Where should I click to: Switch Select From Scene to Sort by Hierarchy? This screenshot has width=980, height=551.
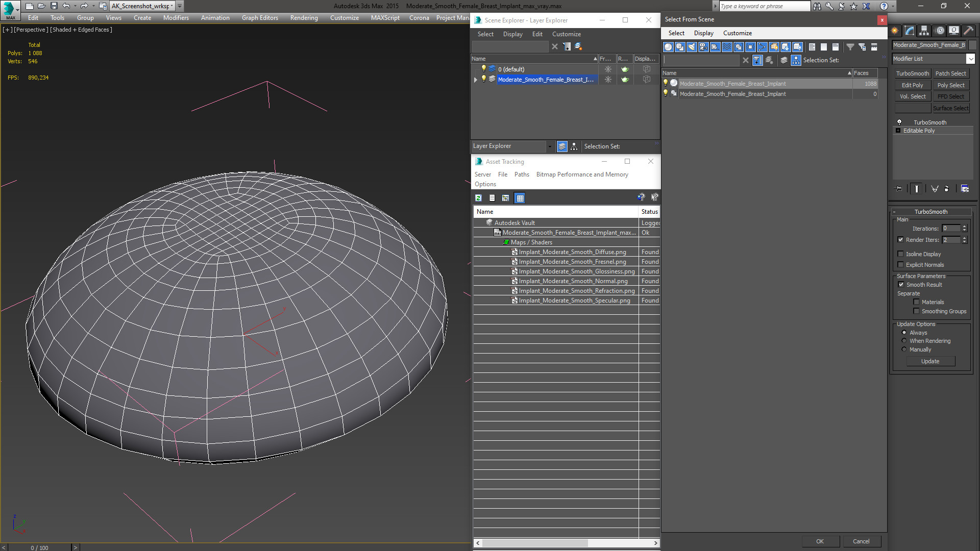pyautogui.click(x=796, y=60)
